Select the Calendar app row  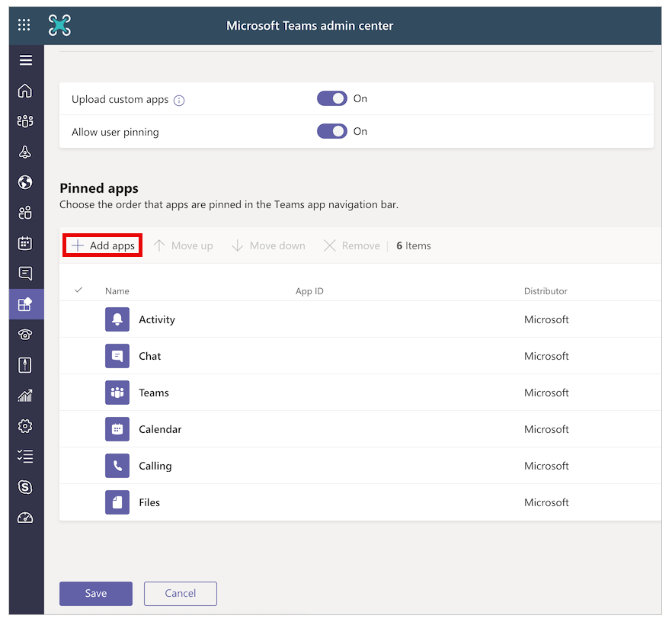(x=360, y=429)
